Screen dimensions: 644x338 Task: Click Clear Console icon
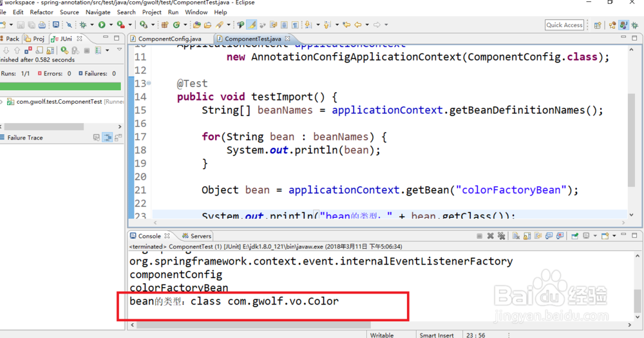pos(516,236)
